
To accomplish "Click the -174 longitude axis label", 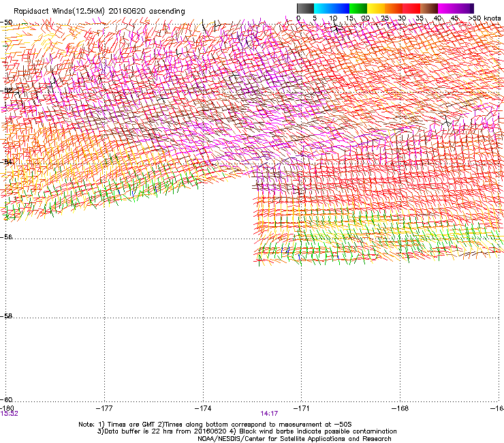I will coord(203,408).
